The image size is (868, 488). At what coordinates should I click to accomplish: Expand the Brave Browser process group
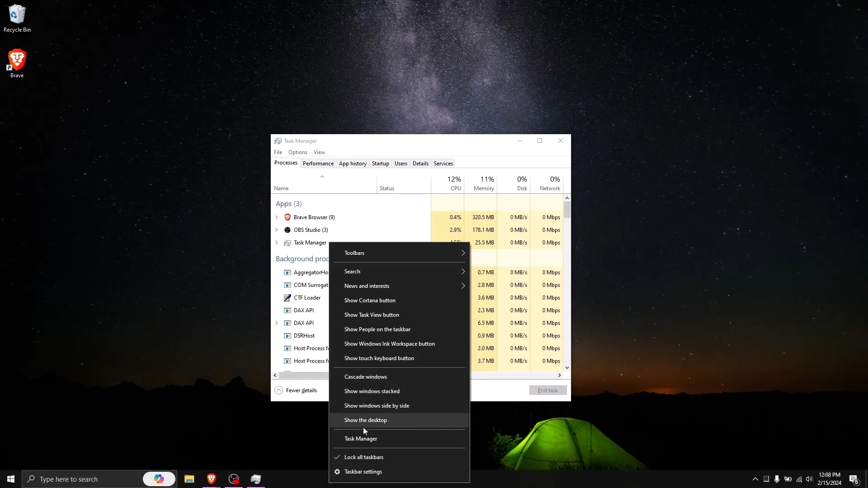click(277, 217)
